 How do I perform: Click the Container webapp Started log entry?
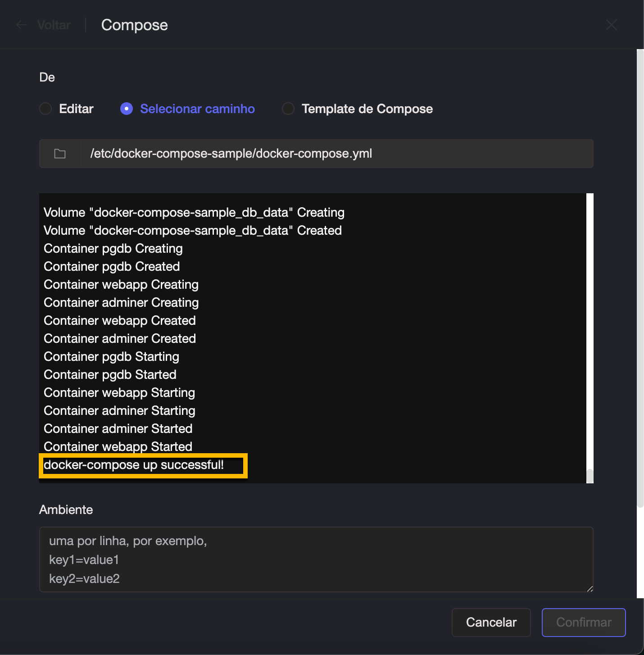(x=118, y=446)
